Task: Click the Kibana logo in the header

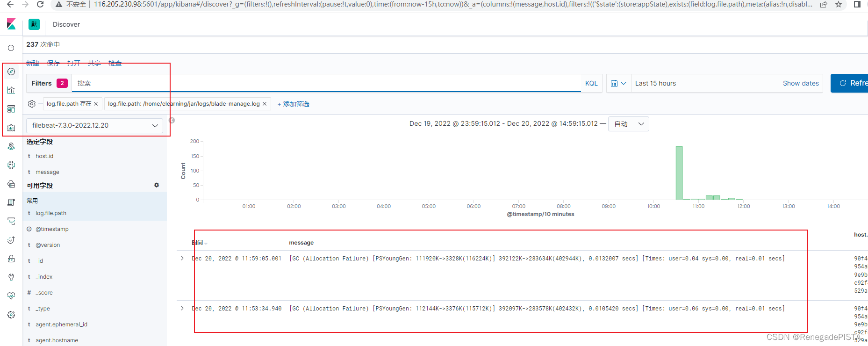Action: [11, 24]
